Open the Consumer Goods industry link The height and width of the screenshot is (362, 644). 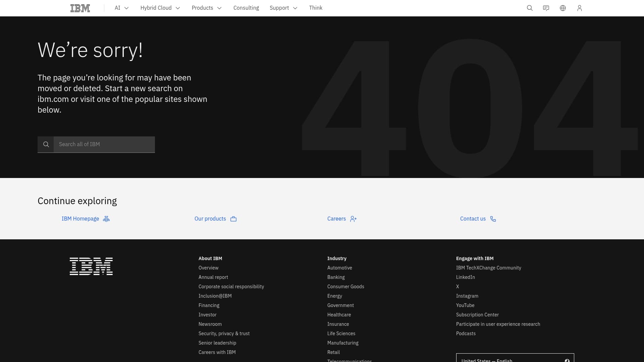click(x=346, y=287)
